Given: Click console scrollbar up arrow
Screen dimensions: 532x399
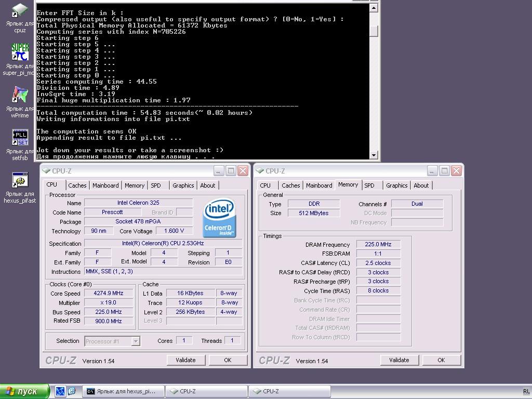Looking at the screenshot, I should [374, 7].
